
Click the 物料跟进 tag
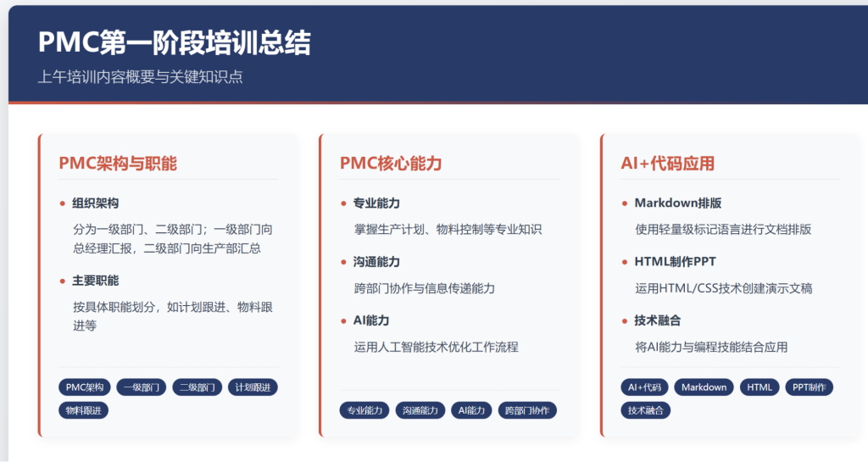(x=84, y=410)
